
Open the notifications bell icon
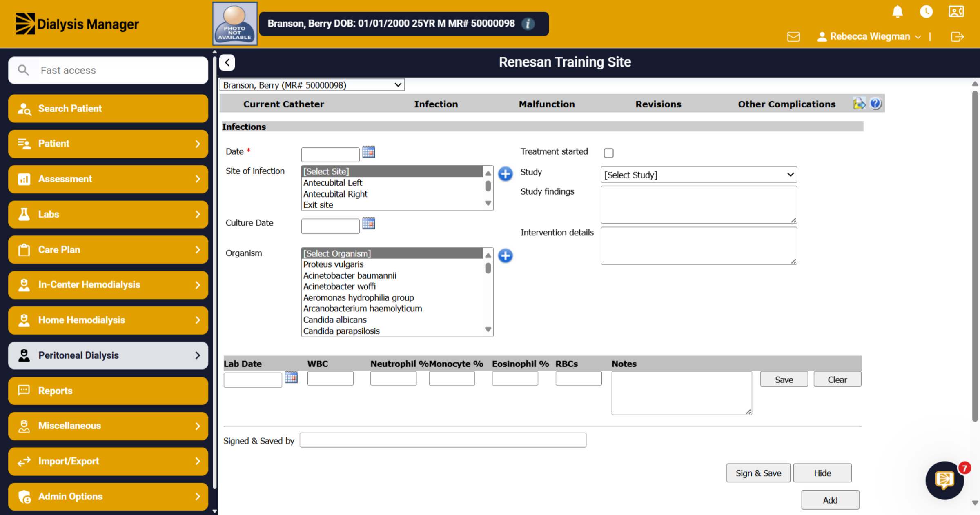897,11
